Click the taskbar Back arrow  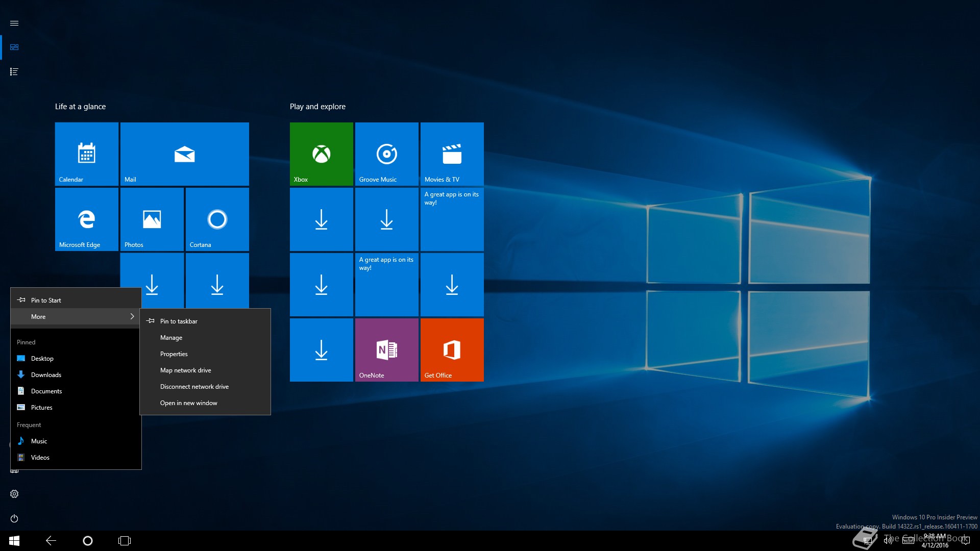click(x=51, y=541)
